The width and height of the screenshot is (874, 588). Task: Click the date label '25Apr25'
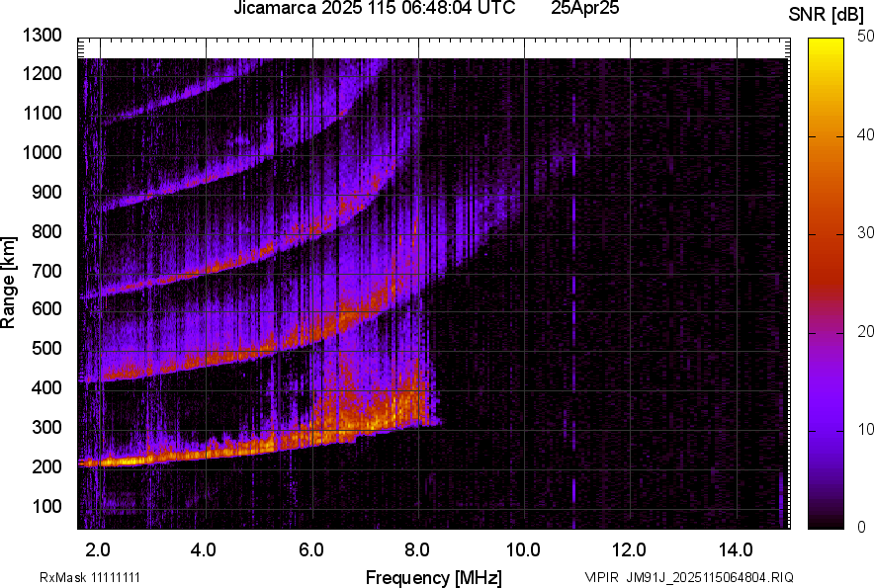[x=584, y=8]
